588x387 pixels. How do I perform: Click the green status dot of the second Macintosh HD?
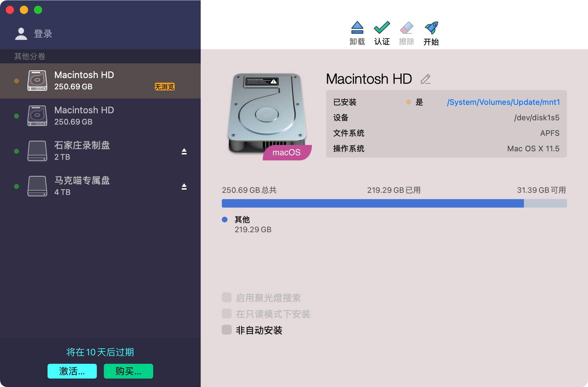tap(17, 116)
